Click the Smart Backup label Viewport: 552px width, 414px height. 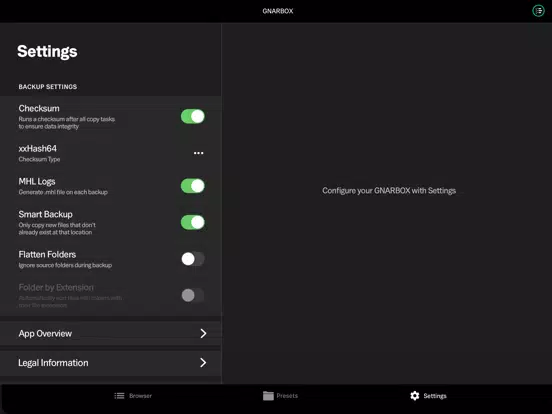click(x=45, y=214)
